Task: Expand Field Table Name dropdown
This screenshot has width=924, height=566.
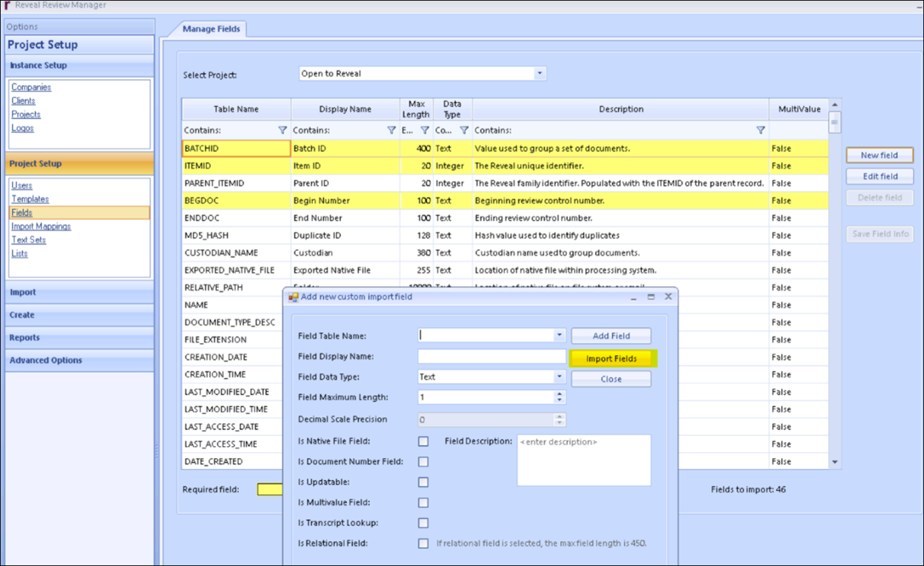Action: click(560, 335)
